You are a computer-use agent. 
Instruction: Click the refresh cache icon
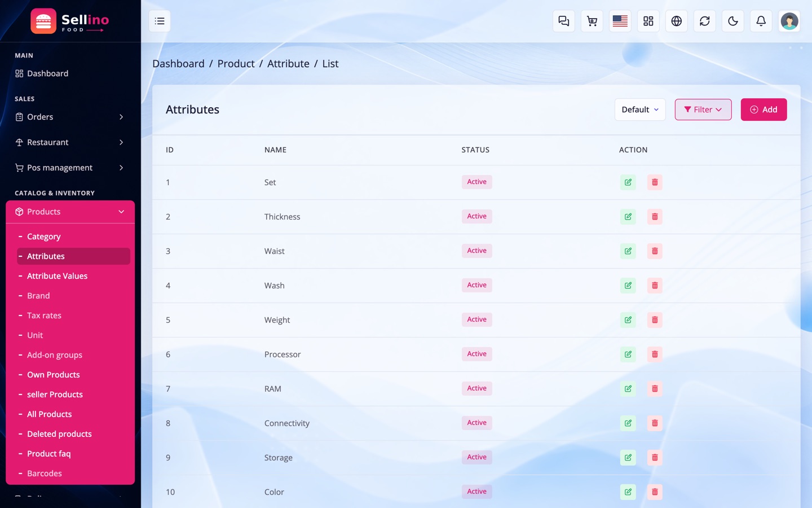[704, 21]
